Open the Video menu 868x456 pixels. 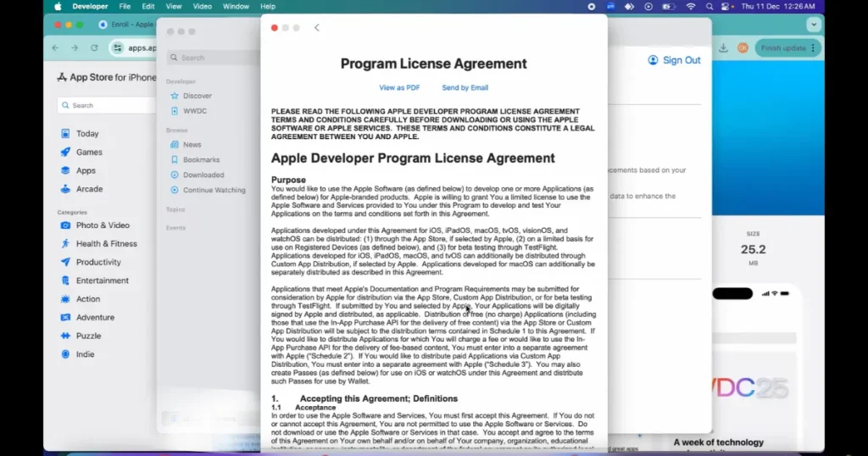point(202,7)
